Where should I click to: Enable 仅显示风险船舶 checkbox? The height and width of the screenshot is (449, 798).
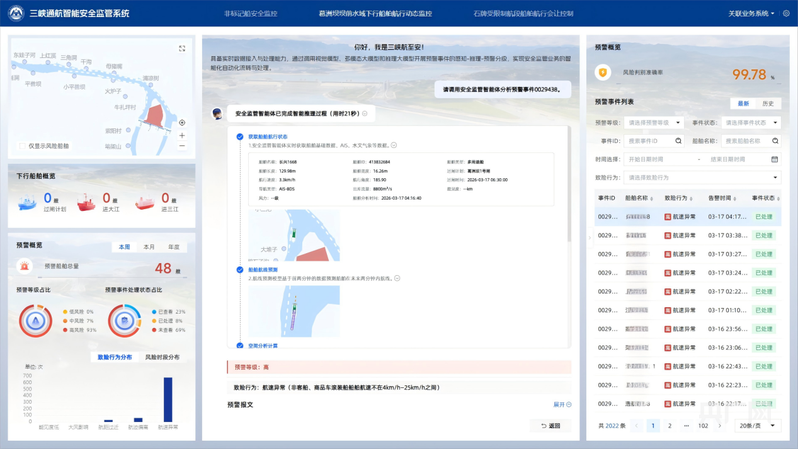(23, 147)
